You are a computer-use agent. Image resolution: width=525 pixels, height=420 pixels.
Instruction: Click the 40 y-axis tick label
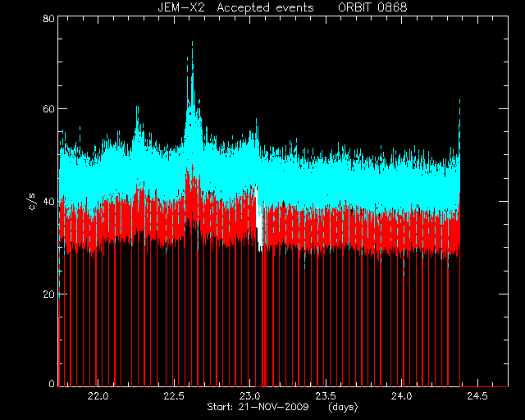coord(48,201)
